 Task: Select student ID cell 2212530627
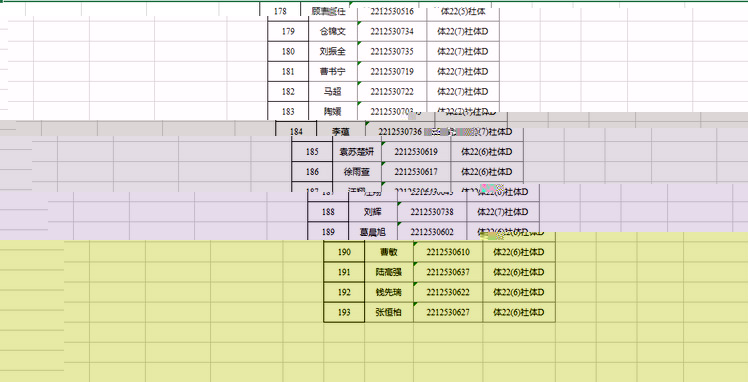click(x=448, y=312)
